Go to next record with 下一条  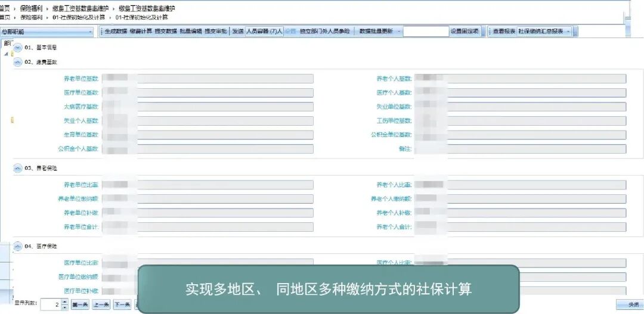(122, 304)
